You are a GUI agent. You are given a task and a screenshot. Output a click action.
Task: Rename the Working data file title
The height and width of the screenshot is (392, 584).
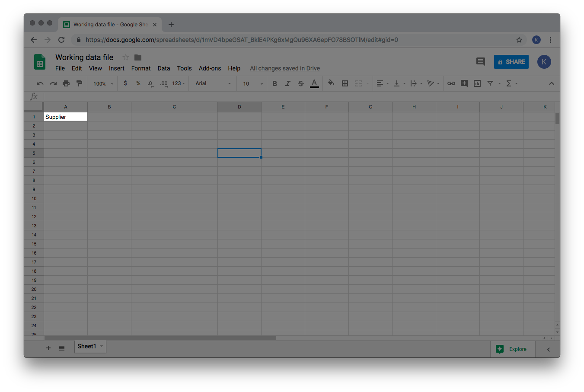pyautogui.click(x=84, y=57)
